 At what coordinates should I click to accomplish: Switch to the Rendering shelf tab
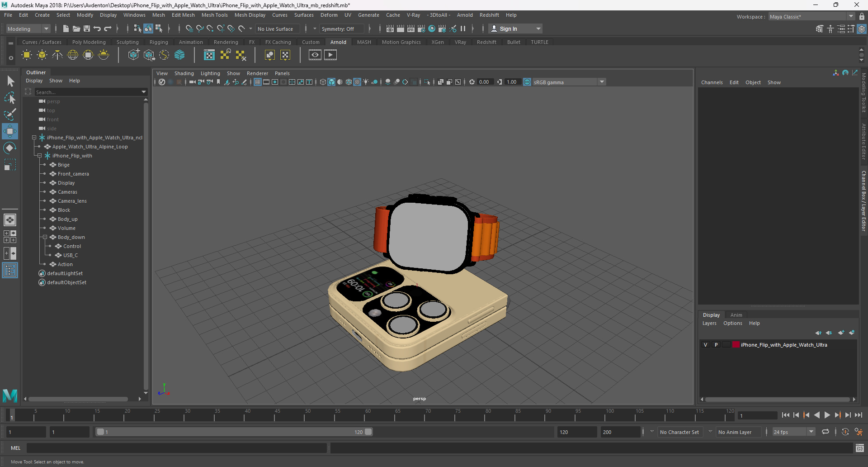[x=226, y=42]
